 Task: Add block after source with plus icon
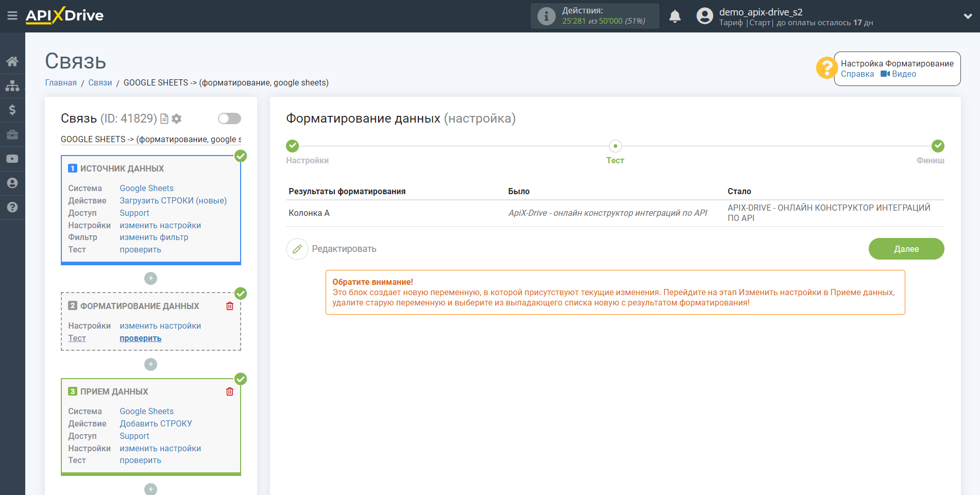[150, 278]
